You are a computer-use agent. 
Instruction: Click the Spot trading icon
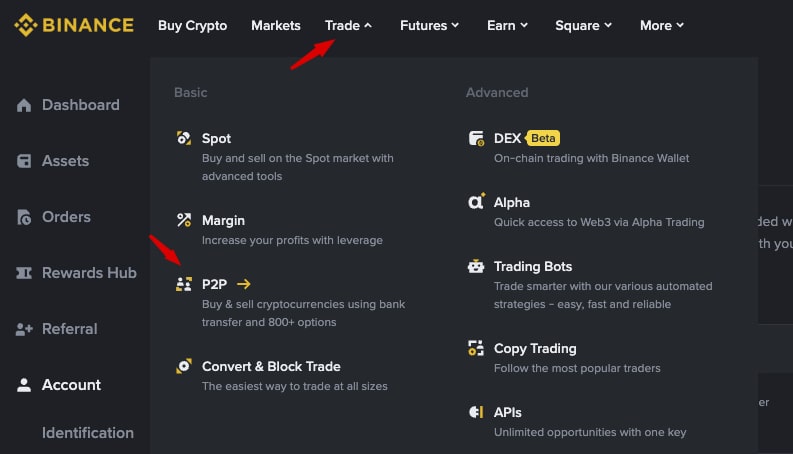pyautogui.click(x=184, y=138)
